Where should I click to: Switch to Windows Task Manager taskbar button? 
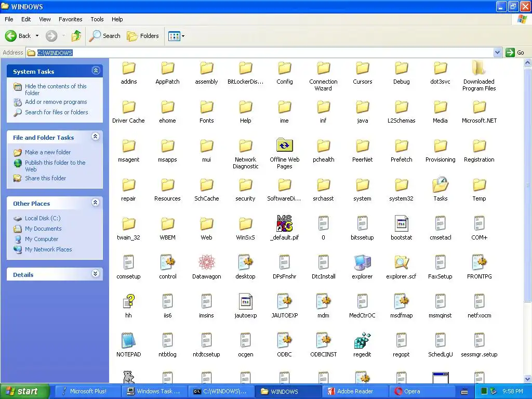(x=154, y=391)
